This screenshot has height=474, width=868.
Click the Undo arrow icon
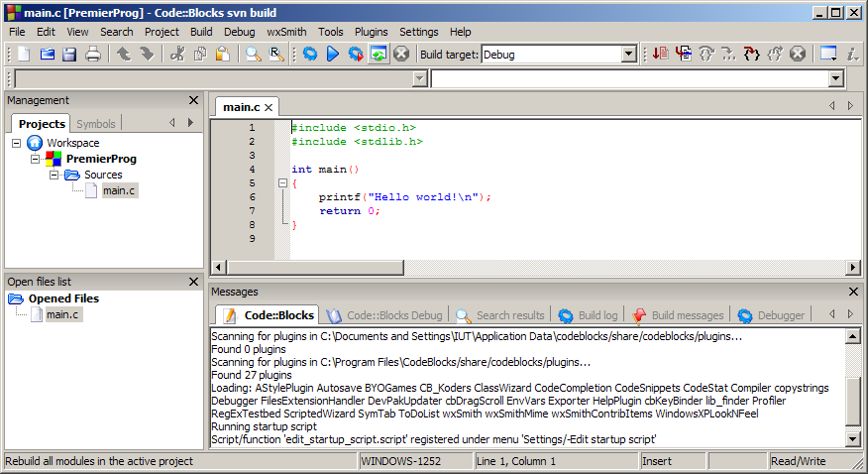(x=124, y=54)
